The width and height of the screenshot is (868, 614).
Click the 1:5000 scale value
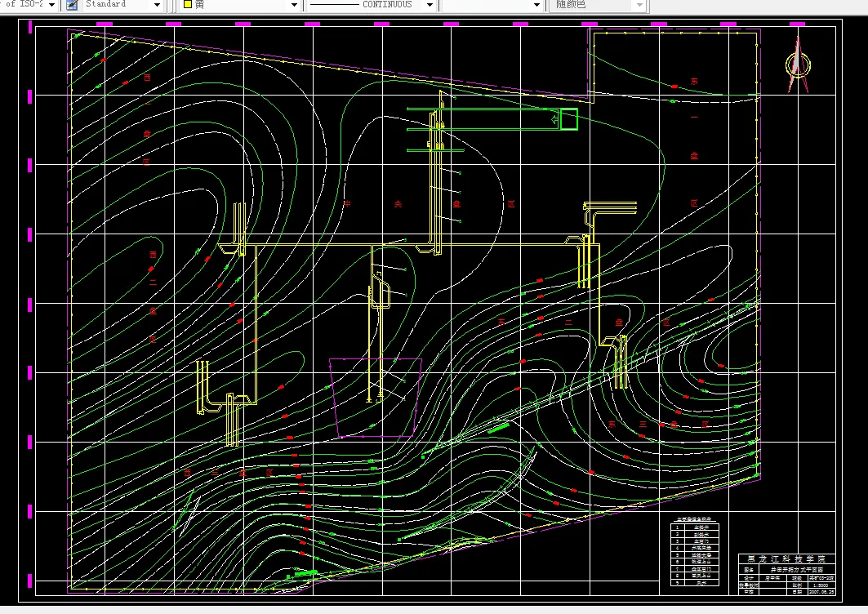click(x=821, y=585)
